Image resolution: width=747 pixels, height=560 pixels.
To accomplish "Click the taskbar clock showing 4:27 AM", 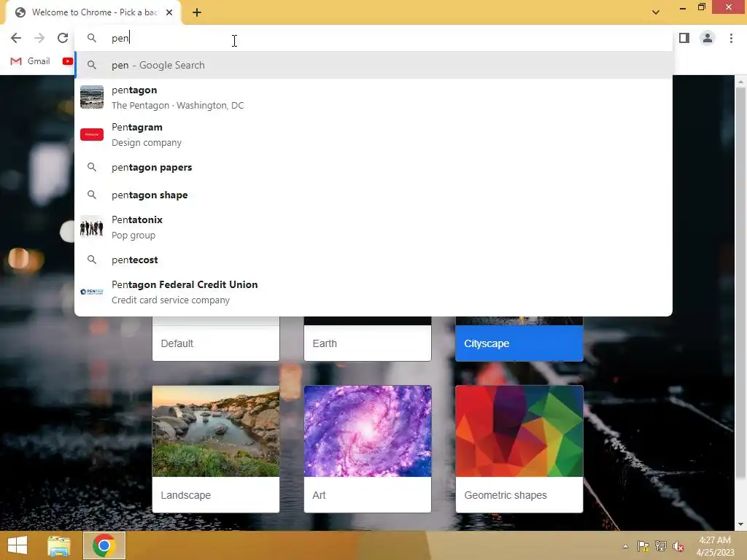I will coord(715,546).
